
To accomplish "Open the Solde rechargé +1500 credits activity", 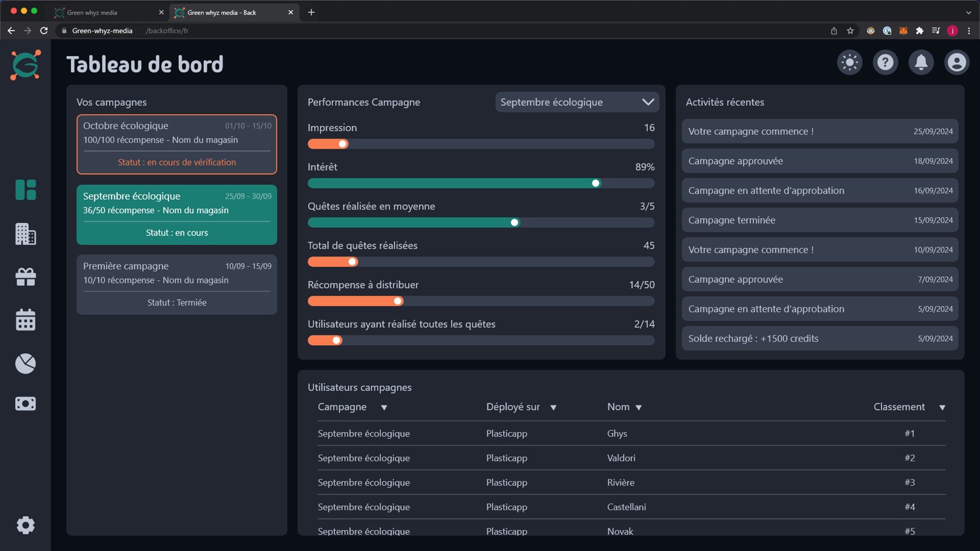I will pos(820,339).
